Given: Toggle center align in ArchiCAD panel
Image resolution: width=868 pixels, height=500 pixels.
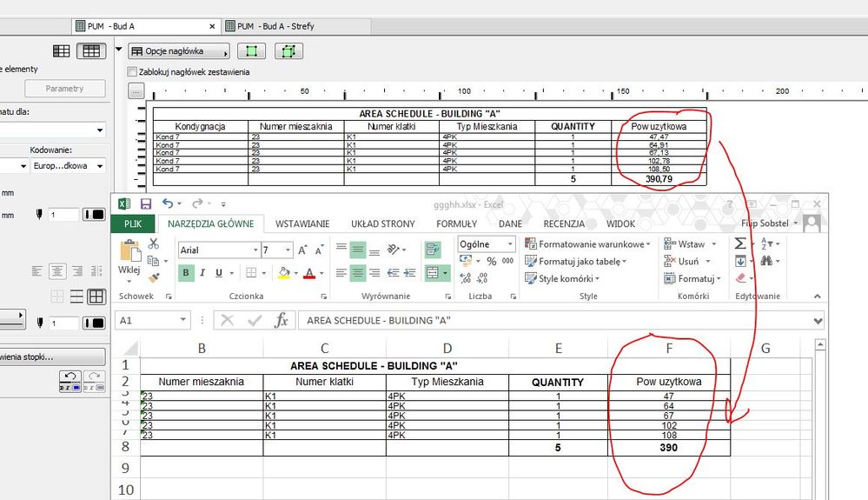Looking at the screenshot, I should click(57, 271).
